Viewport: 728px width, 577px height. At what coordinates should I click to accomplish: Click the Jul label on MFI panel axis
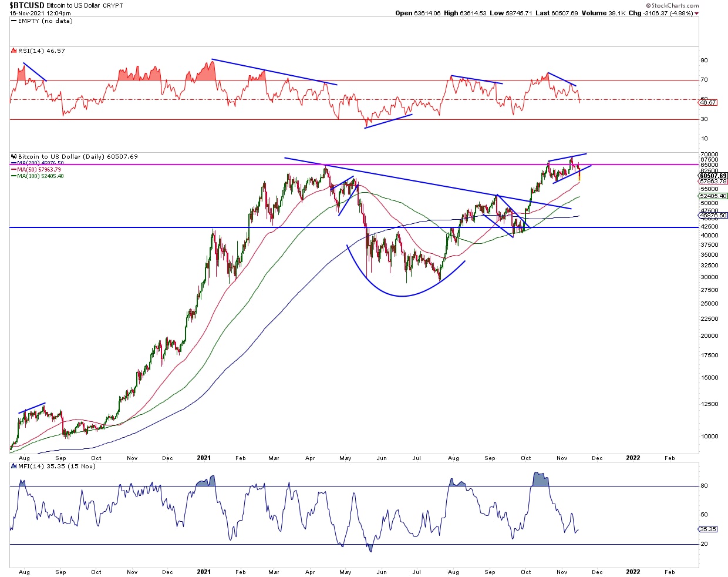(x=417, y=572)
